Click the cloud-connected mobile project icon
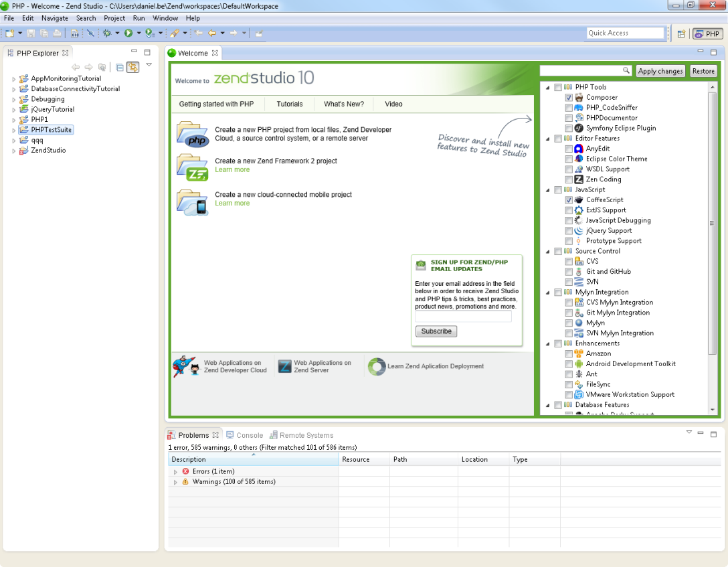 tap(192, 202)
